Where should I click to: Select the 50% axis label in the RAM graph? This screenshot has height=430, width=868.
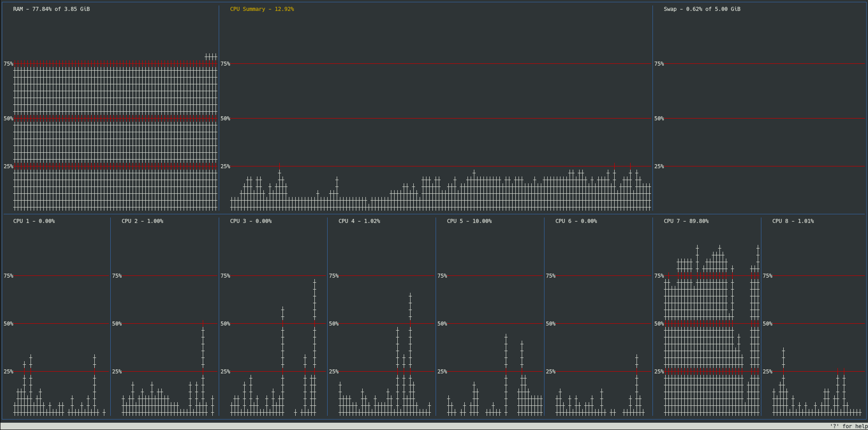pyautogui.click(x=9, y=119)
